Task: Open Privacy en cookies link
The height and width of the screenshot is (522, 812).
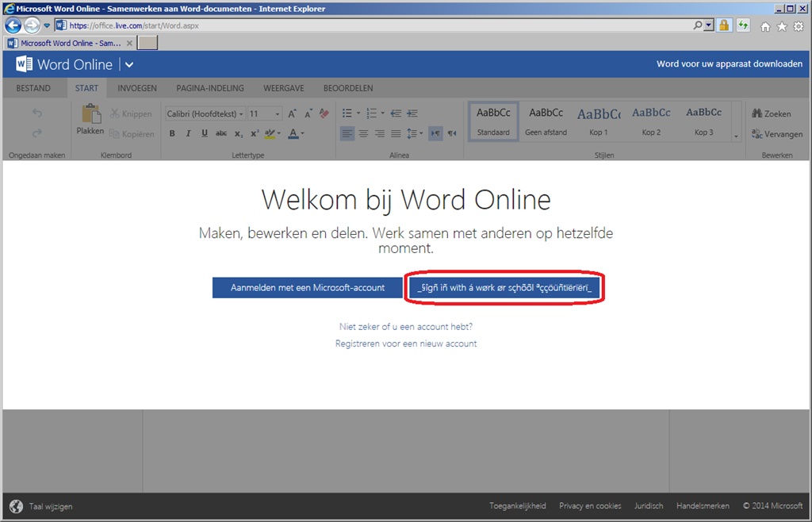Action: pyautogui.click(x=590, y=506)
